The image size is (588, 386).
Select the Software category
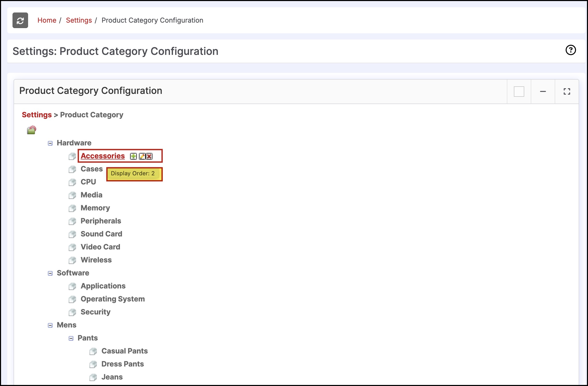pos(73,273)
